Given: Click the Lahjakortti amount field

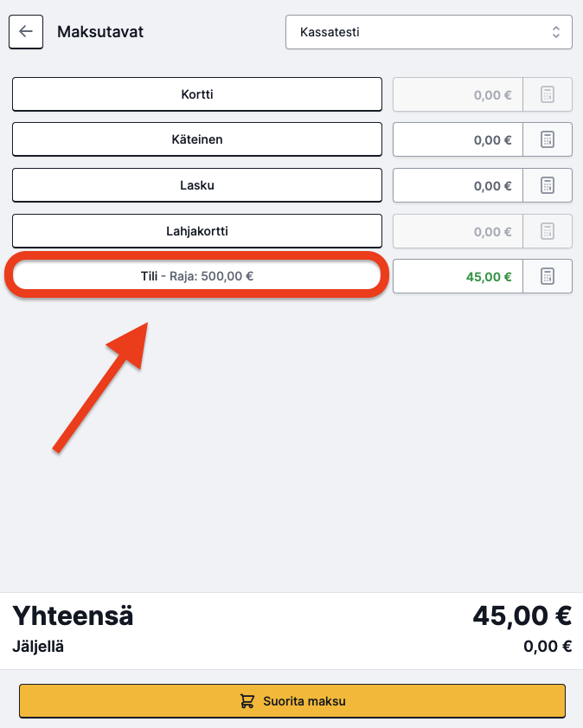Looking at the screenshot, I should [458, 231].
